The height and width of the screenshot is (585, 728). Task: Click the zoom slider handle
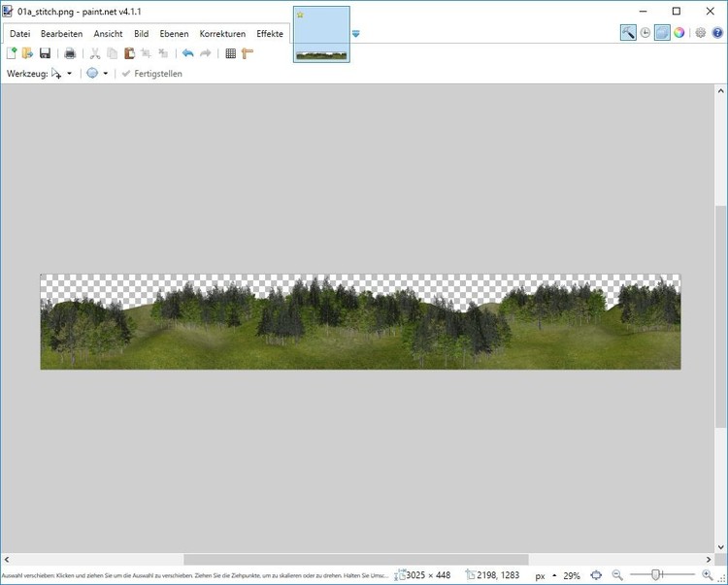(x=656, y=575)
